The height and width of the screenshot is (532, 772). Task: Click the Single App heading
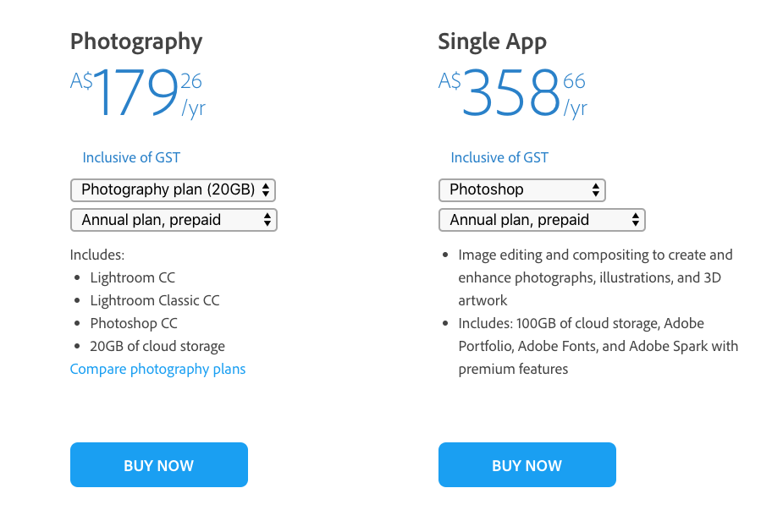tap(493, 42)
